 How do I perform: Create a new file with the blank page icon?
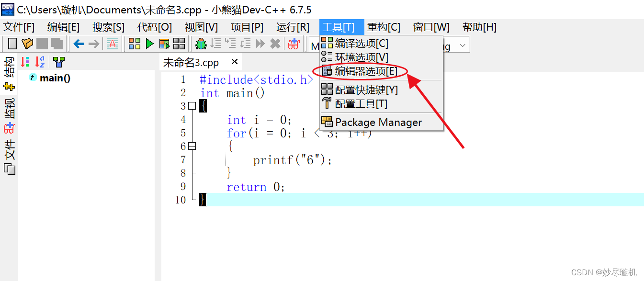click(x=13, y=44)
